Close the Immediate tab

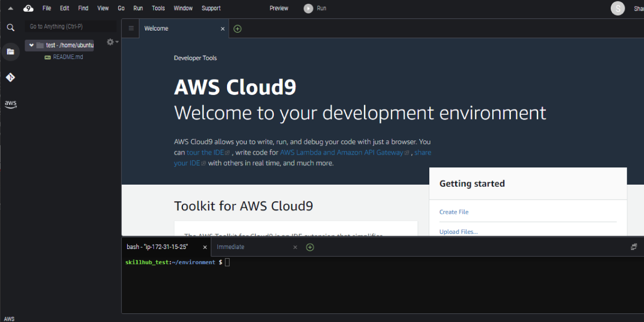pyautogui.click(x=295, y=247)
